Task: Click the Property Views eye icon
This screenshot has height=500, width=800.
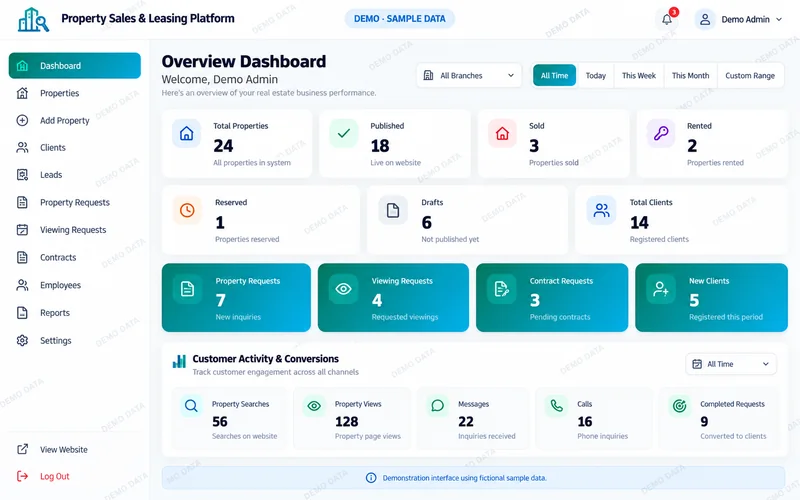Action: [314, 406]
